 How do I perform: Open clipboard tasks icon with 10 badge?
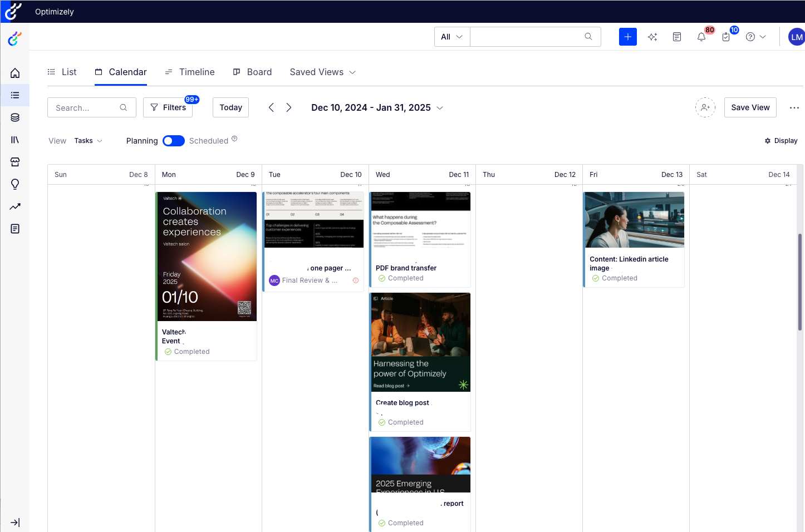point(726,37)
